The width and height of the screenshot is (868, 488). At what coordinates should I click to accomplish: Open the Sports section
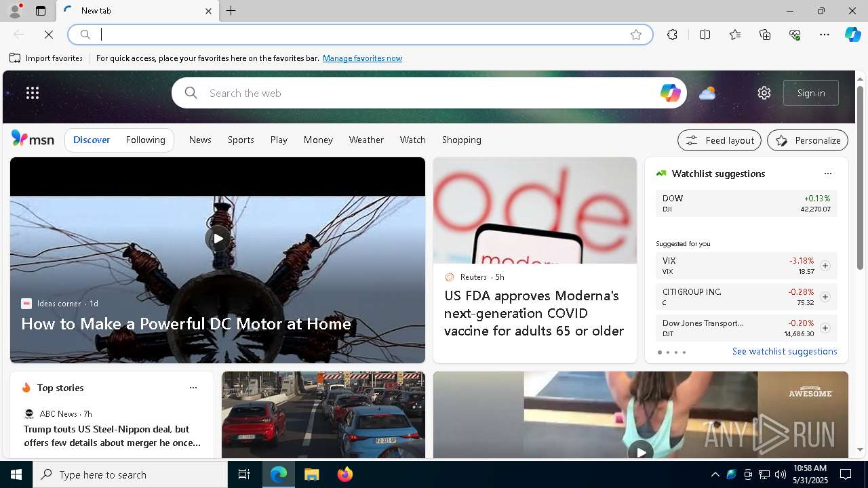pos(241,140)
